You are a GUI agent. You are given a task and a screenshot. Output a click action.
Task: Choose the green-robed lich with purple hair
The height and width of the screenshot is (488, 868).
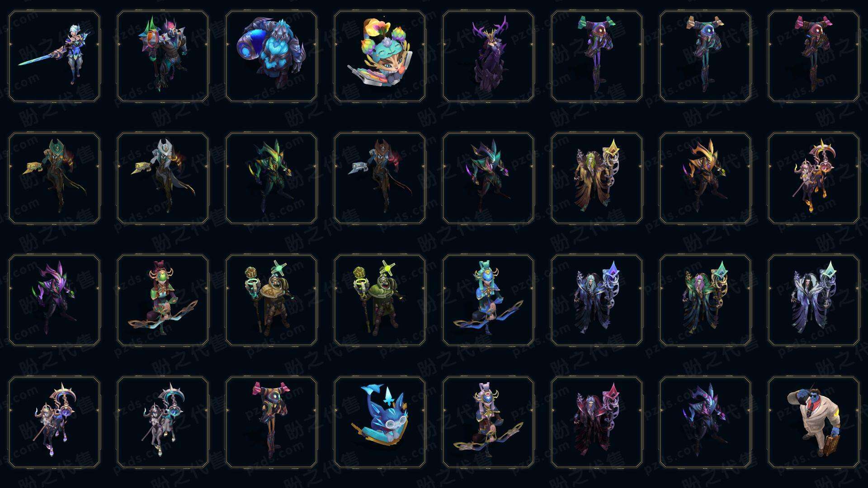(705, 300)
